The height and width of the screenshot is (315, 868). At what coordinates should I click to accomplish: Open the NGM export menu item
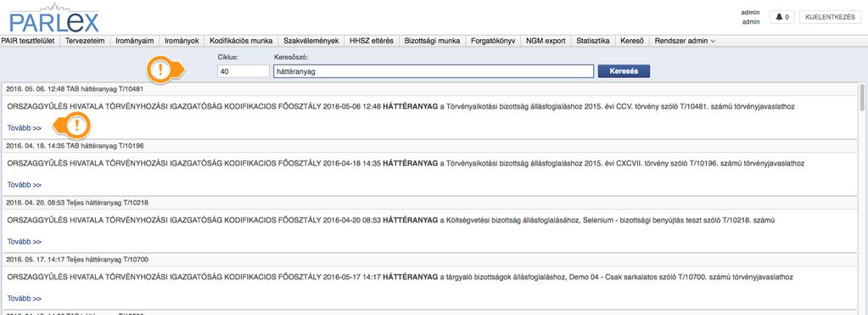click(546, 41)
